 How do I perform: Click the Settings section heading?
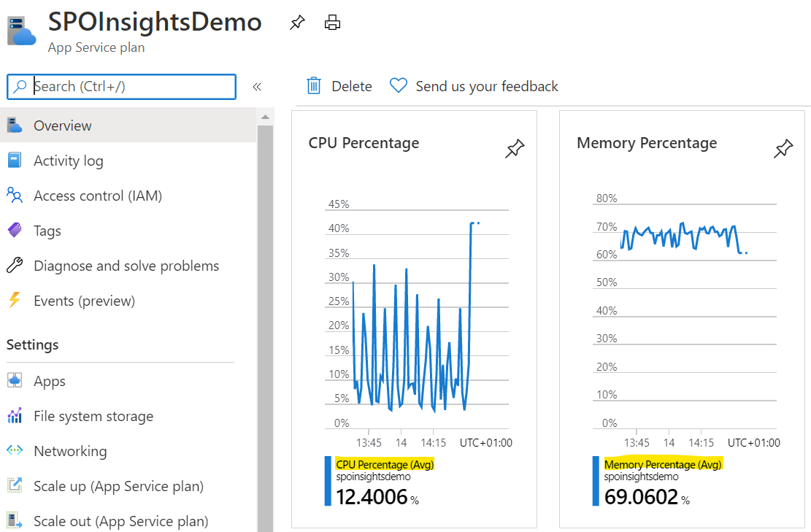pos(33,345)
